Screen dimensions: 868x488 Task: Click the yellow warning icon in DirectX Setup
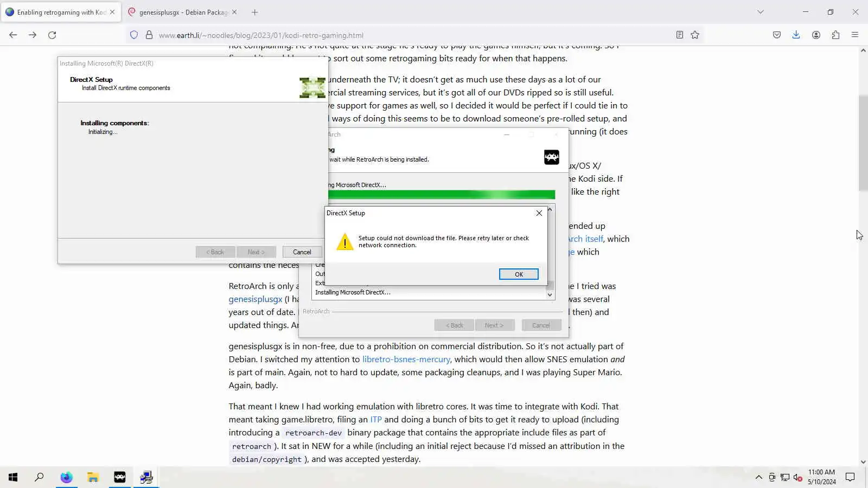[344, 242]
